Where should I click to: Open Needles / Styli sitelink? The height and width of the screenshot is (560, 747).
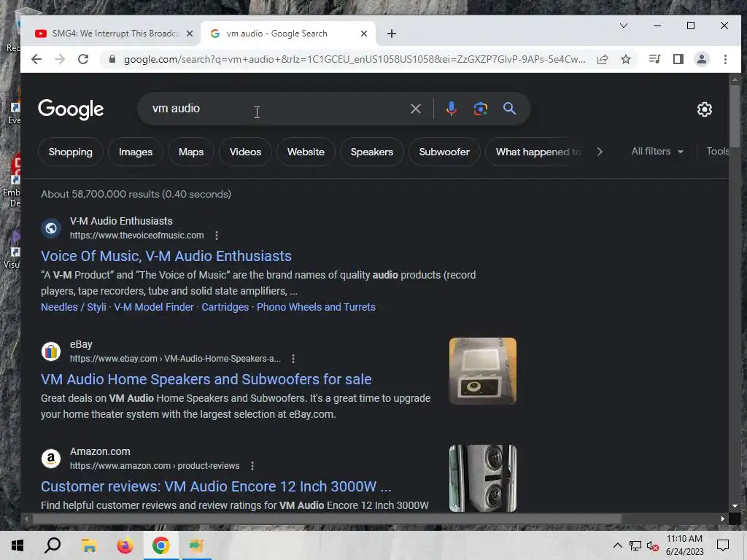(x=74, y=307)
